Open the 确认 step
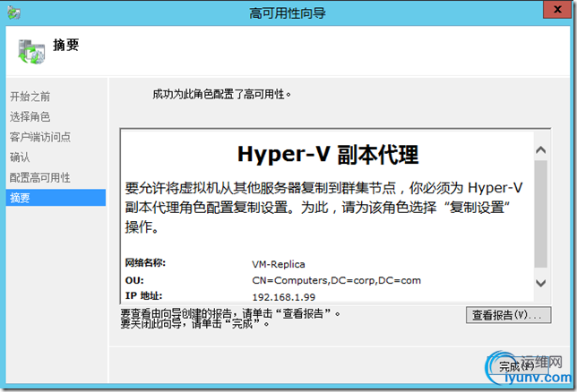This screenshot has width=577, height=392. 20,158
